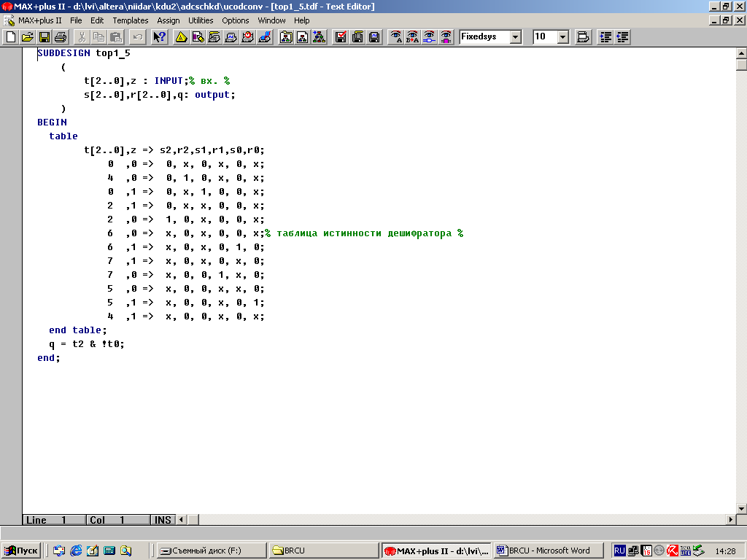Click the SUBDESIGN keyword in the code
Viewport: 747px width, 560px height.
point(64,52)
